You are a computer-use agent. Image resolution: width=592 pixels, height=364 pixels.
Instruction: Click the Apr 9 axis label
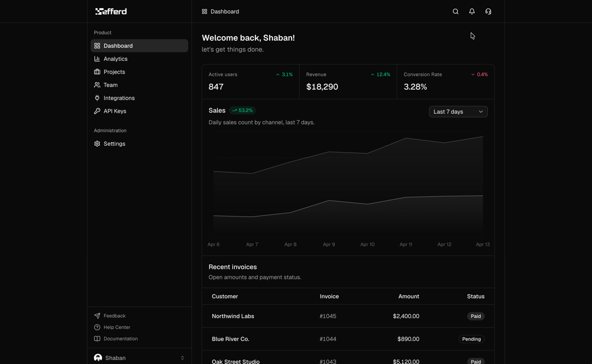pos(329,244)
